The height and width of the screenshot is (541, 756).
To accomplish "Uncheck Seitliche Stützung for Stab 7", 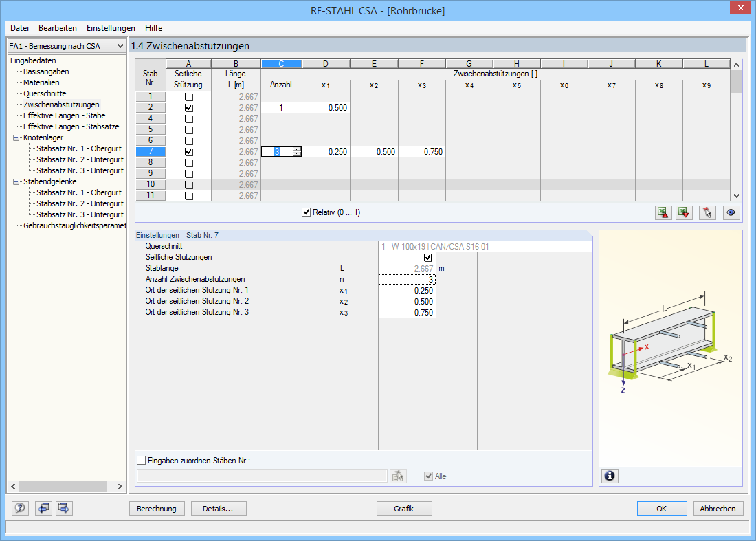I will 188,151.
